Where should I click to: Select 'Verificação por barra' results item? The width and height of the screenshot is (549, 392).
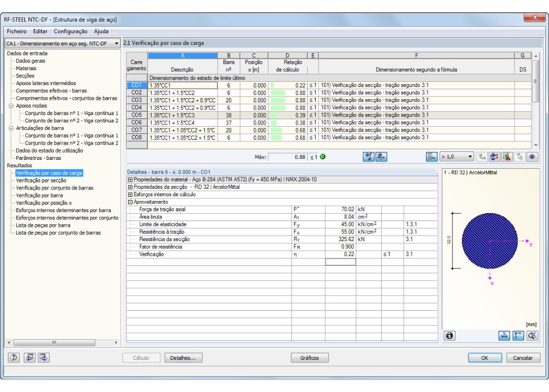point(40,195)
